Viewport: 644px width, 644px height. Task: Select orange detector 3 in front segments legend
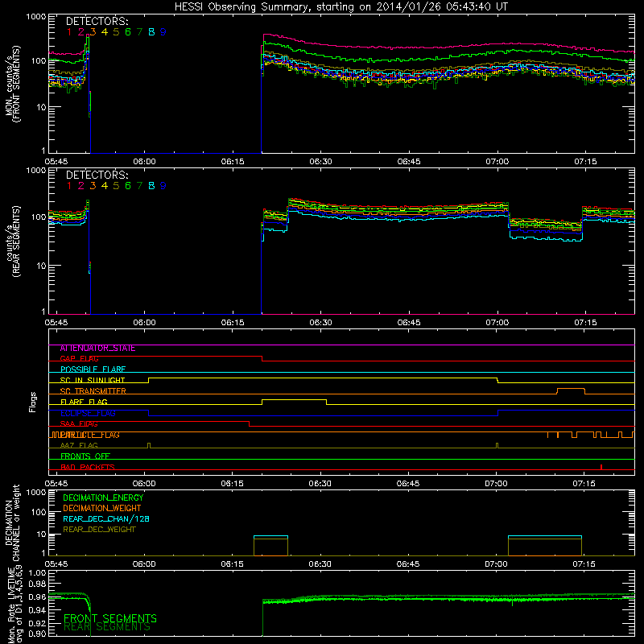point(93,32)
